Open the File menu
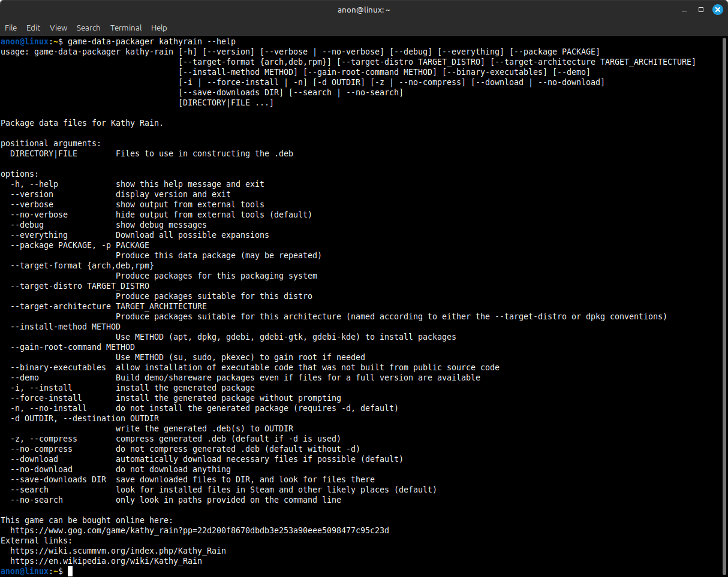Image resolution: width=728 pixels, height=577 pixels. pos(11,28)
